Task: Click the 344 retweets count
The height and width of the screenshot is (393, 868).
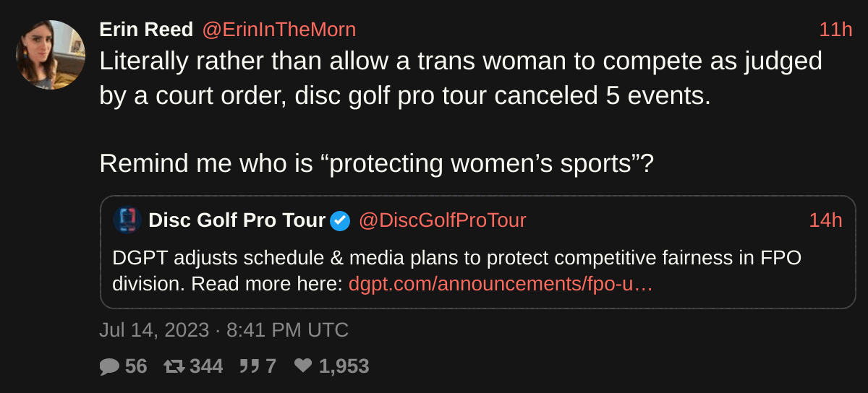Action: click(x=206, y=367)
